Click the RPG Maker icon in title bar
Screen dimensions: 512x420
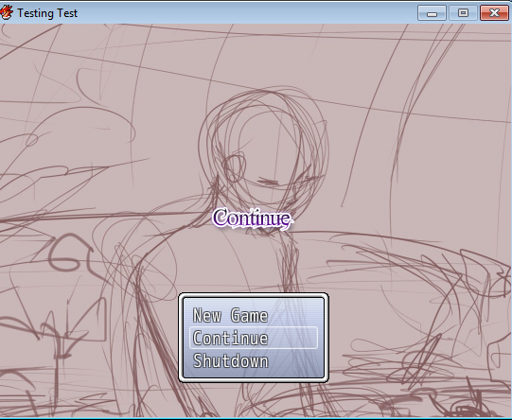pos(6,12)
